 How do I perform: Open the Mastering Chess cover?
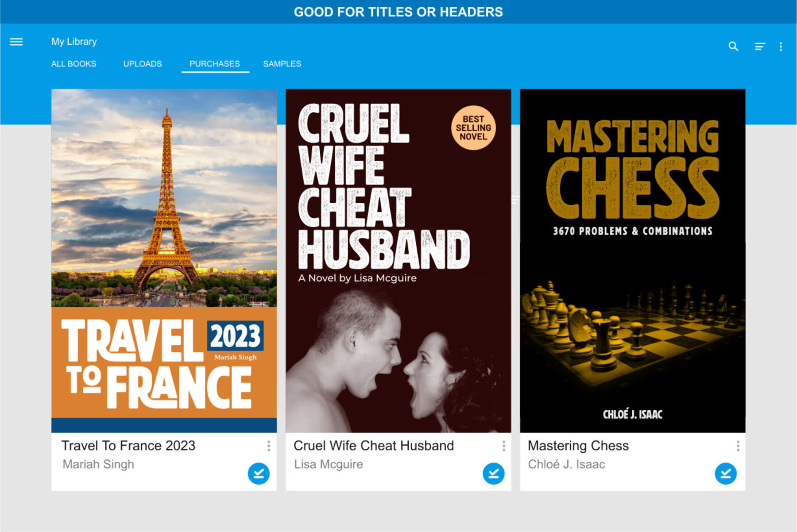coord(633,261)
